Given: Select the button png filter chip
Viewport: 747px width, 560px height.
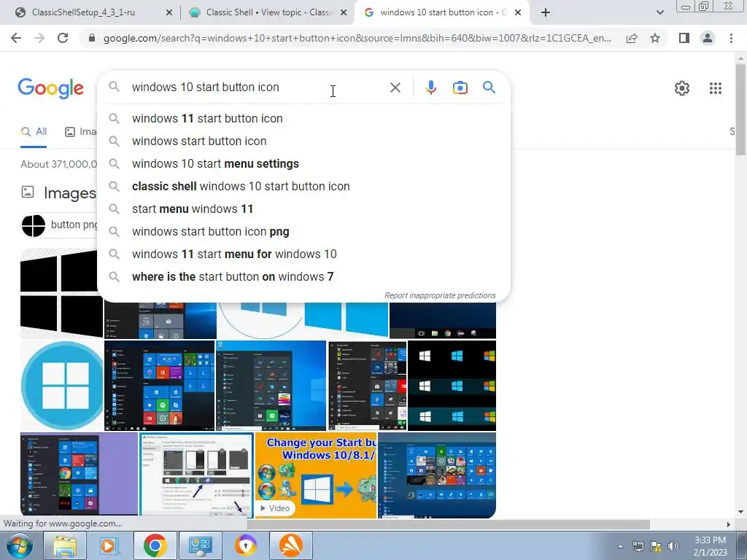Looking at the screenshot, I should [x=59, y=225].
